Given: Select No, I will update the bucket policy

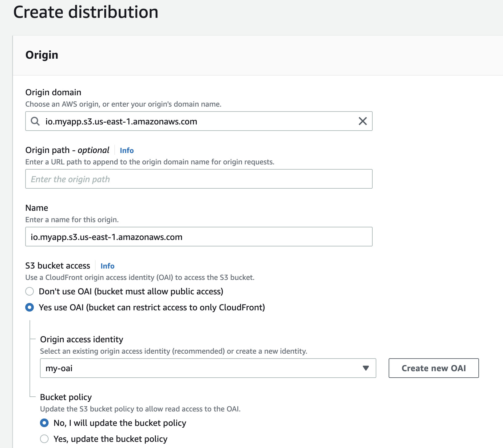Looking at the screenshot, I should coord(44,423).
